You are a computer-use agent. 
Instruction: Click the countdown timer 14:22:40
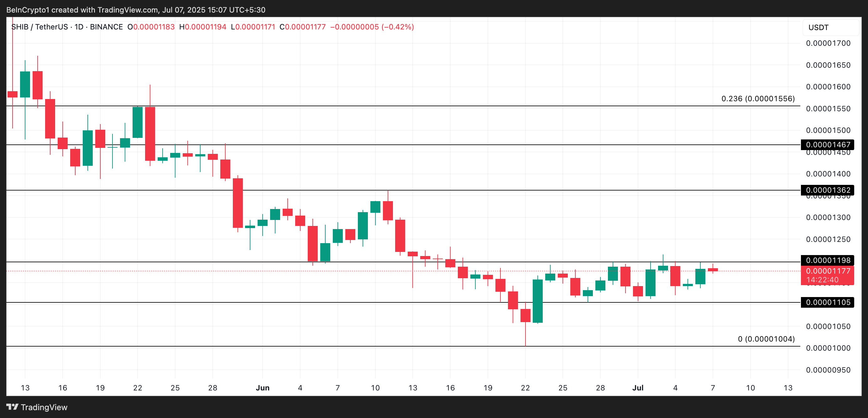823,280
